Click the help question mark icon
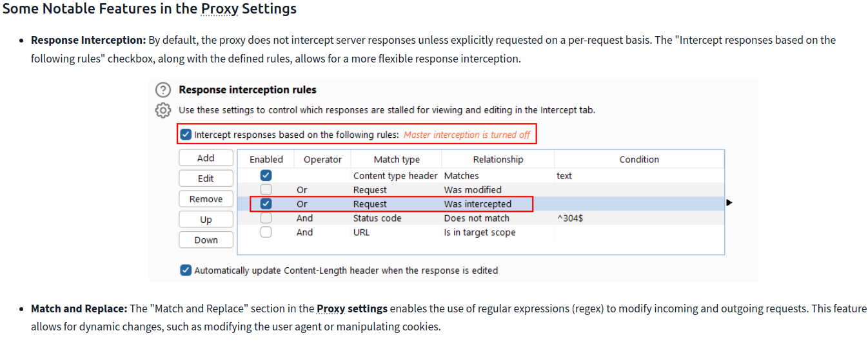 [x=164, y=90]
